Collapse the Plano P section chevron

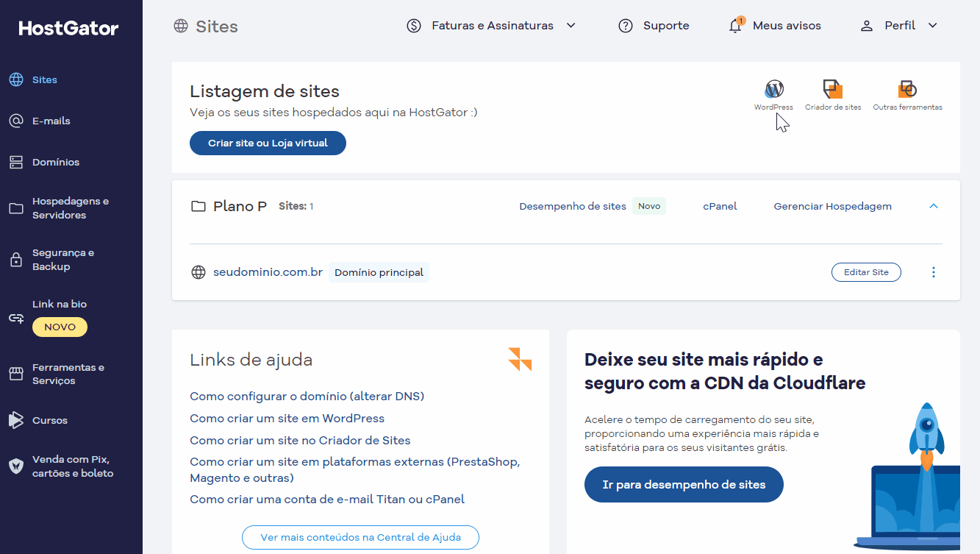pyautogui.click(x=934, y=206)
